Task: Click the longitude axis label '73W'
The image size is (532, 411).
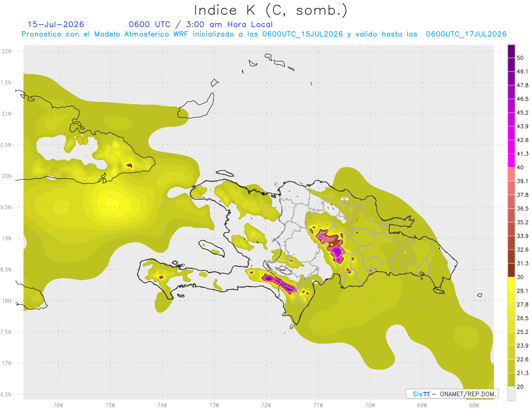Action: pos(214,405)
